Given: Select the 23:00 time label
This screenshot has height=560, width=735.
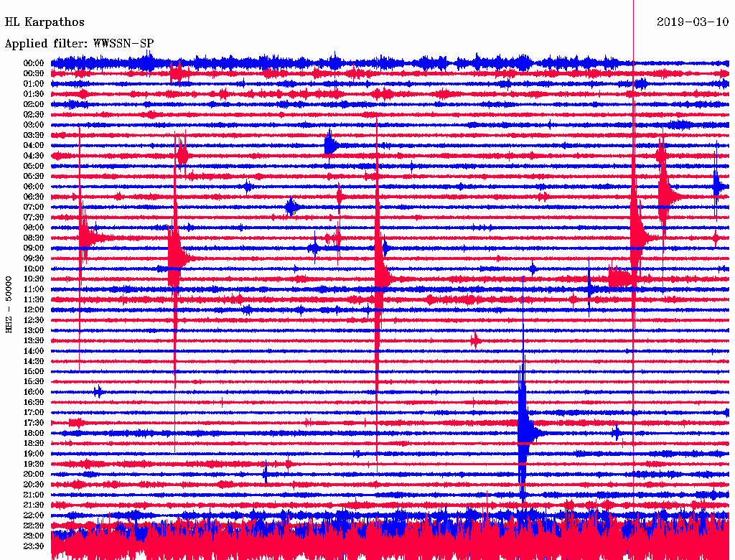Looking at the screenshot, I should click(x=34, y=536).
